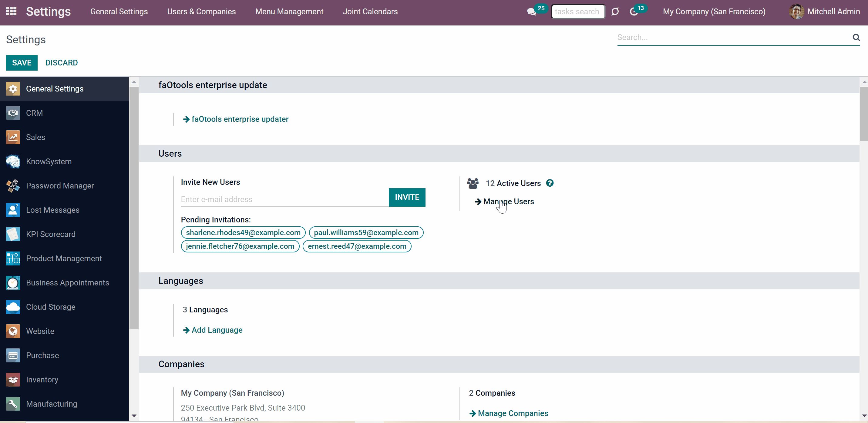
Task: Expand the company switcher My Company (San Francisco)
Action: [714, 12]
